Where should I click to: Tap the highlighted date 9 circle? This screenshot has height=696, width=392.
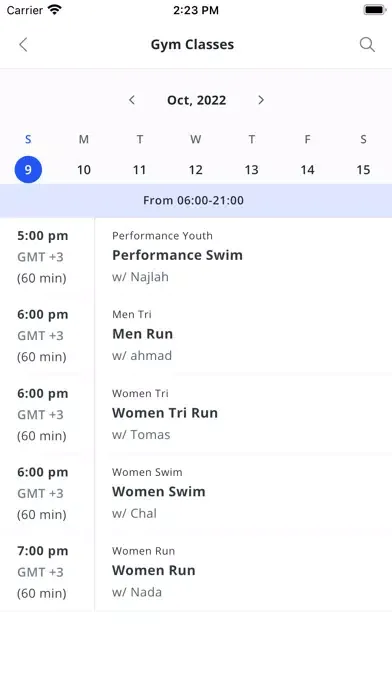[28, 170]
